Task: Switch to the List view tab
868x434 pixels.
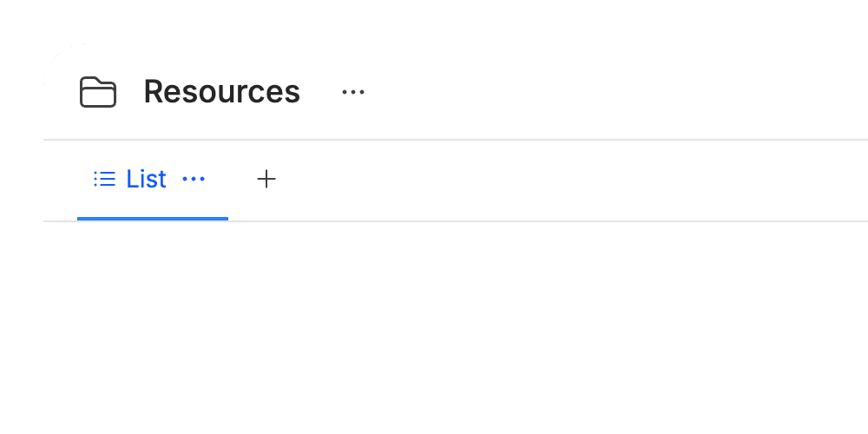Action: click(153, 180)
